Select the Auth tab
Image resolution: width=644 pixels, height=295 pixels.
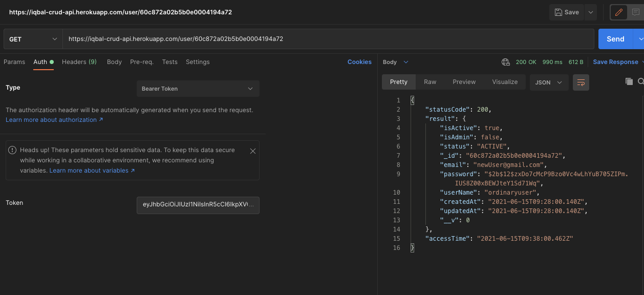click(x=44, y=62)
